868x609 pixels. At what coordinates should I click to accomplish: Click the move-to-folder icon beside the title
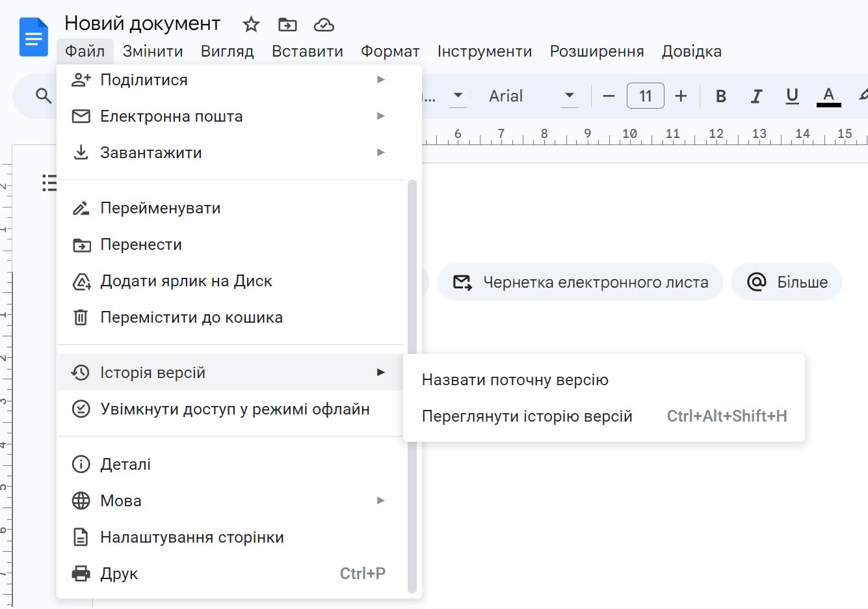287,25
